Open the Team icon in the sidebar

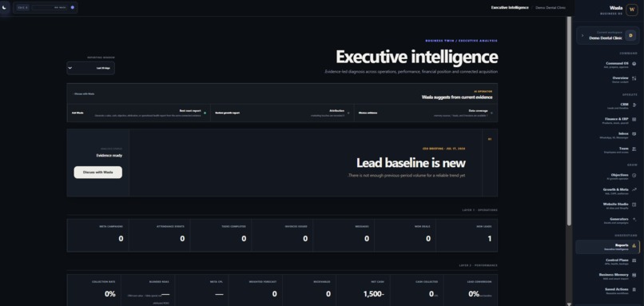[x=634, y=149]
